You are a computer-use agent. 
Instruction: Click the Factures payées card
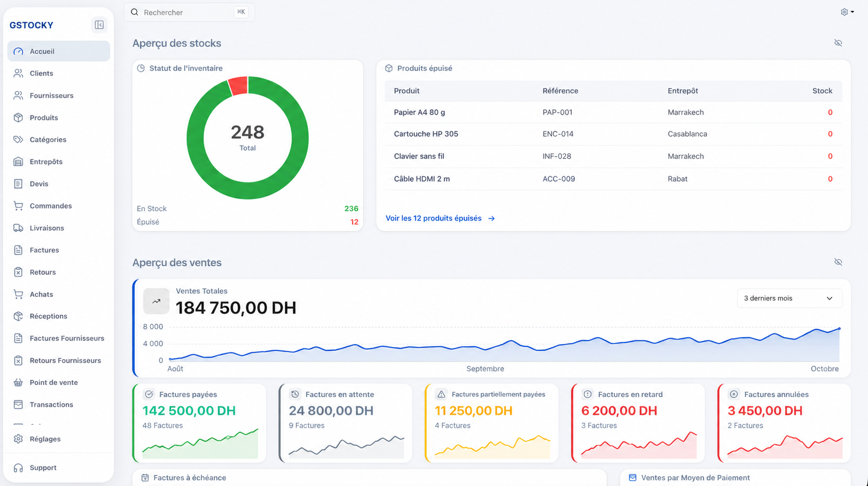point(199,423)
